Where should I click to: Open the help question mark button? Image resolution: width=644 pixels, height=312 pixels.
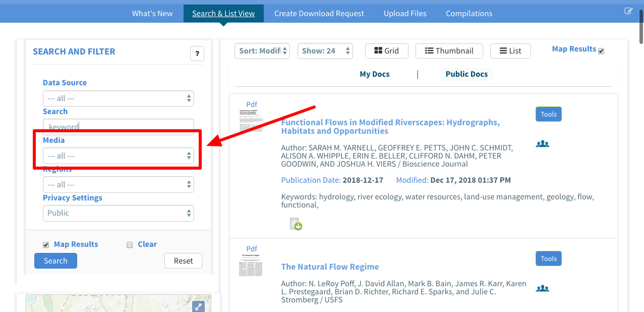(x=197, y=54)
